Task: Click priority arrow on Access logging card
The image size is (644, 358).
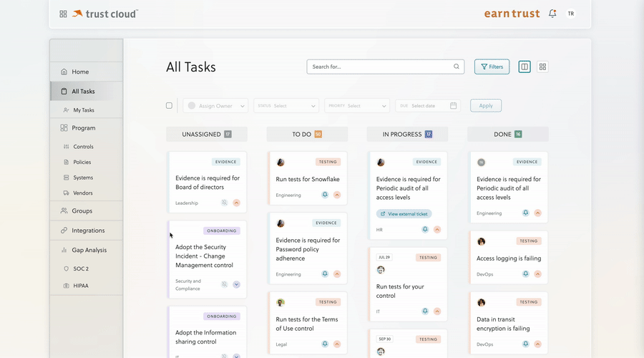Action: coord(538,274)
